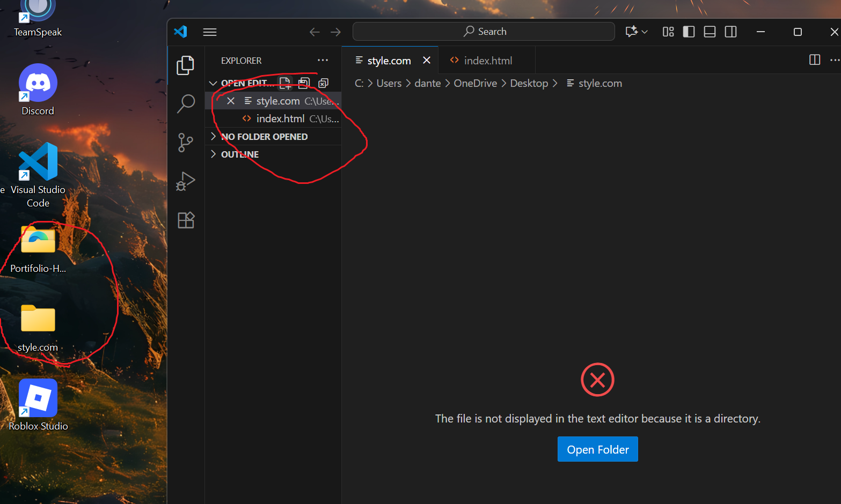The height and width of the screenshot is (504, 841).
Task: Toggle the bottom panel
Action: pos(710,32)
